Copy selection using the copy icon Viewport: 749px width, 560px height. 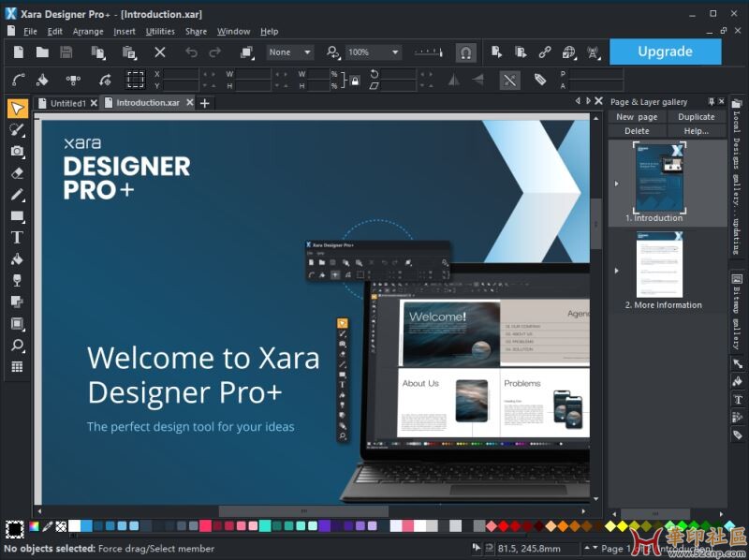point(98,52)
